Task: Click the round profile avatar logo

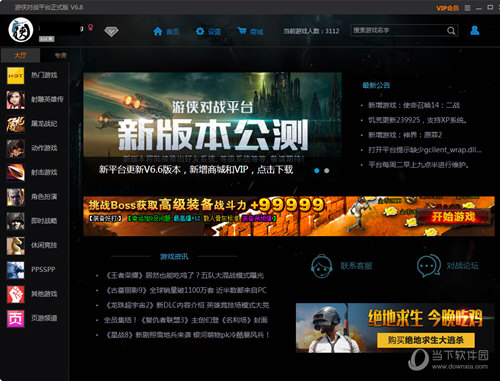Action: pos(21,30)
